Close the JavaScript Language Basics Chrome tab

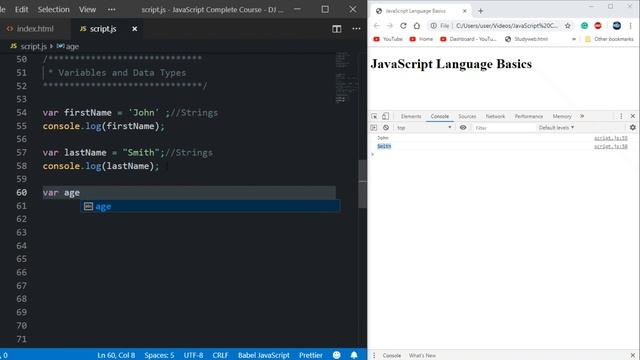[x=464, y=11]
